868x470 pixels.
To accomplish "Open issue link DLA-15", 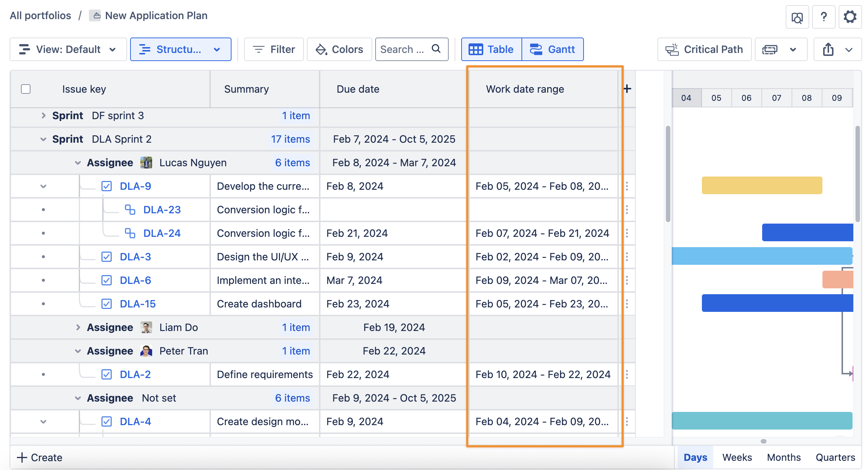I will pyautogui.click(x=137, y=304).
